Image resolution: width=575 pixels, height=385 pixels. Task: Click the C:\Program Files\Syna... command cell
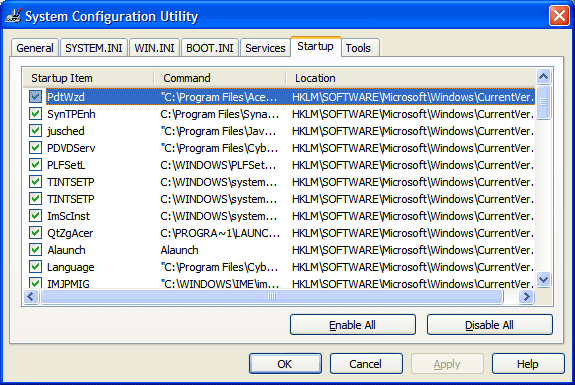coord(220,114)
